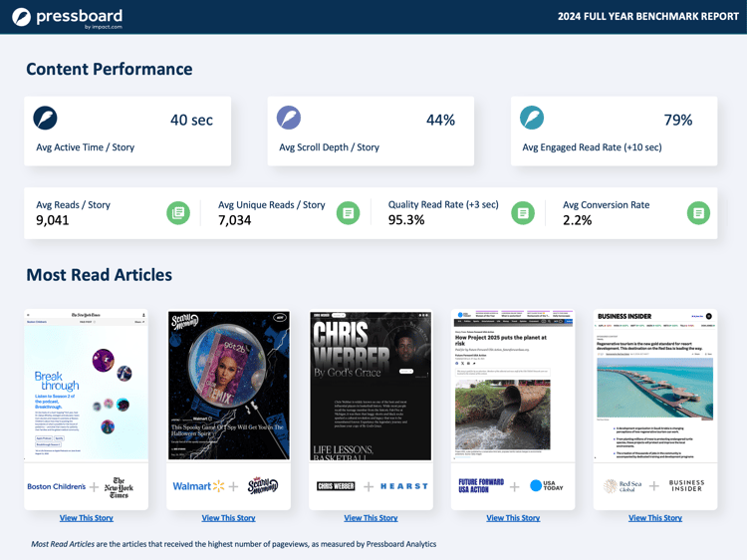Select the 95.3% quality read rate value
The height and width of the screenshot is (560, 747).
(x=406, y=220)
